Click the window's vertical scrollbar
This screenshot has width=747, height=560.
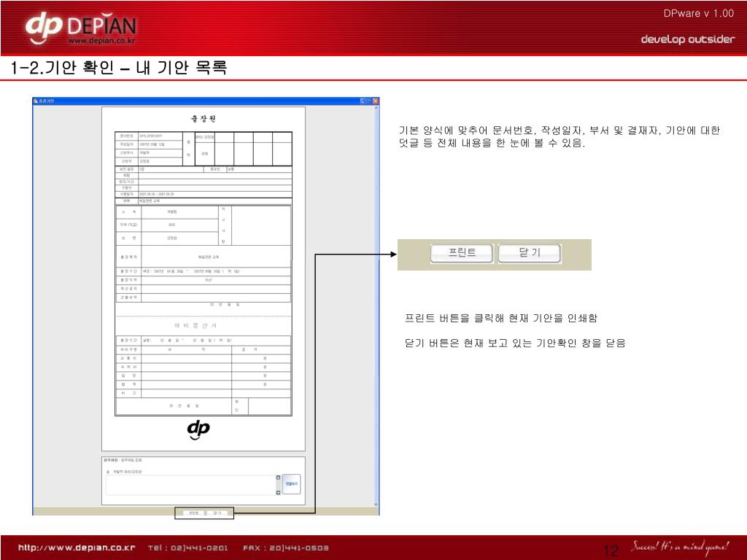pos(376,292)
